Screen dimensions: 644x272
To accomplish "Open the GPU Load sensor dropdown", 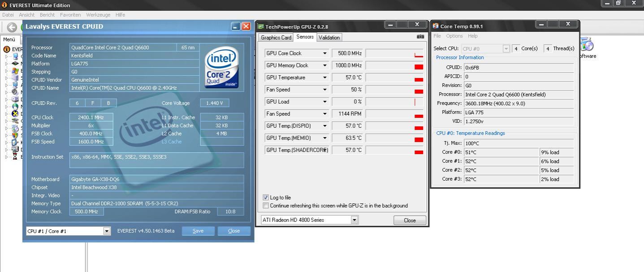I will [x=325, y=102].
